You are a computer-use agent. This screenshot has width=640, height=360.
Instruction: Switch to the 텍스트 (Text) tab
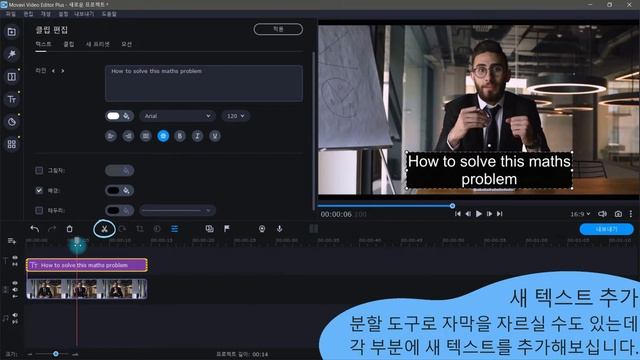tap(43, 44)
